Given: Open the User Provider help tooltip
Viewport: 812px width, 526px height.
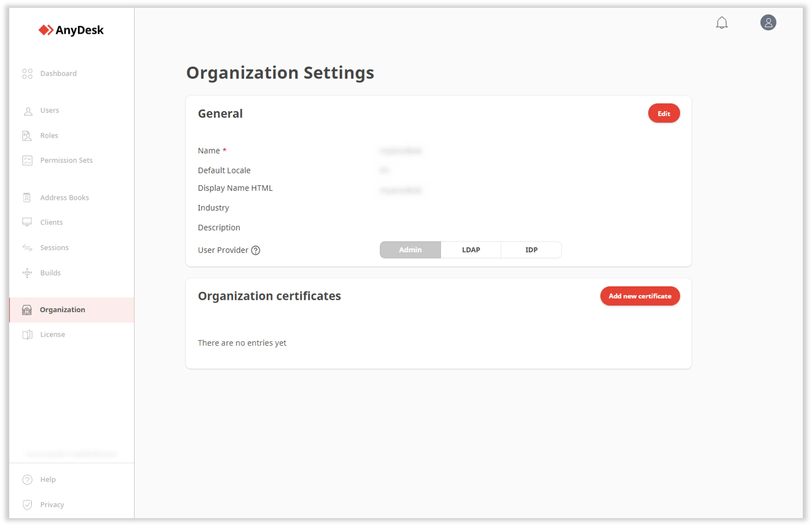Looking at the screenshot, I should click(255, 250).
